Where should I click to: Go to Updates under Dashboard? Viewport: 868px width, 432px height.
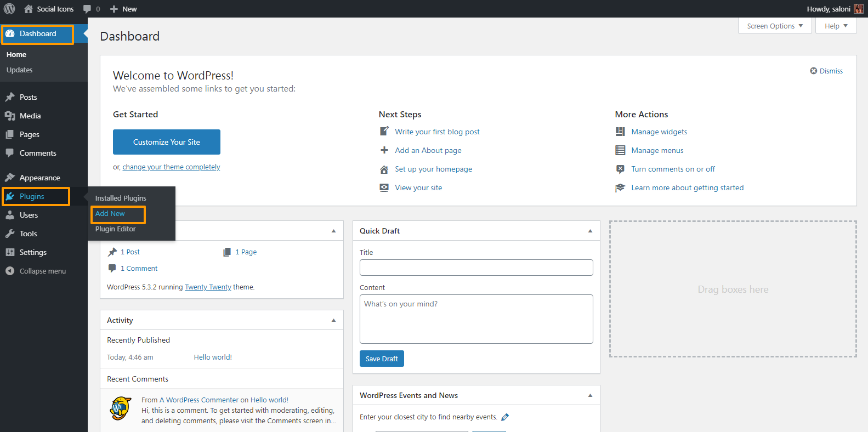tap(20, 70)
